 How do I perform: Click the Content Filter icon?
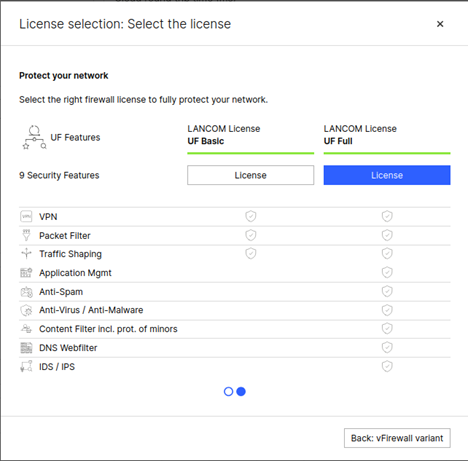pyautogui.click(x=26, y=329)
